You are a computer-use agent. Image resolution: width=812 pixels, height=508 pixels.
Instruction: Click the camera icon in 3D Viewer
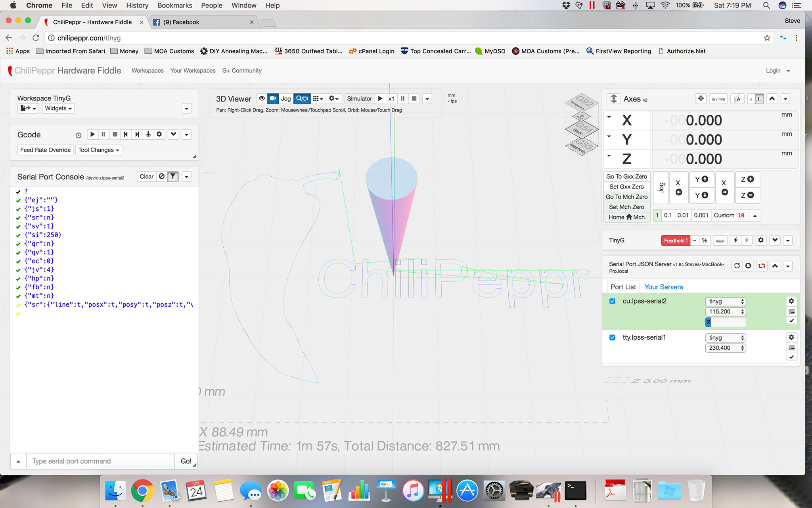[273, 98]
